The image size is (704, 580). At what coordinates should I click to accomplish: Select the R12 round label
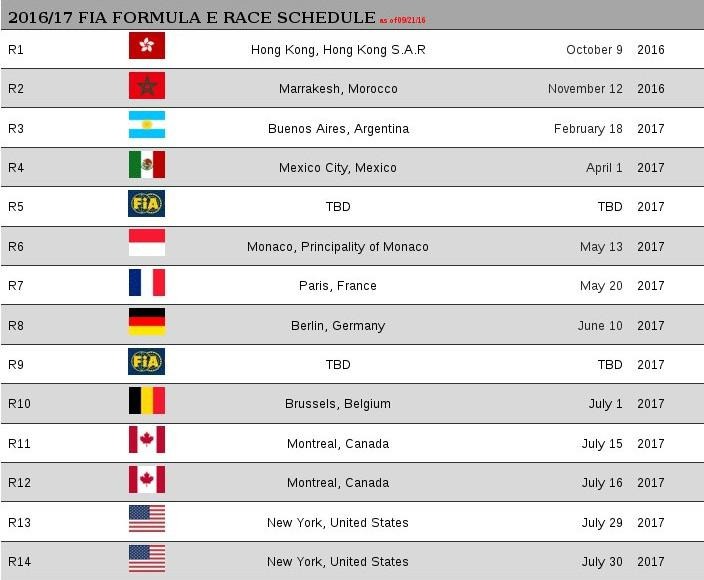click(19, 483)
